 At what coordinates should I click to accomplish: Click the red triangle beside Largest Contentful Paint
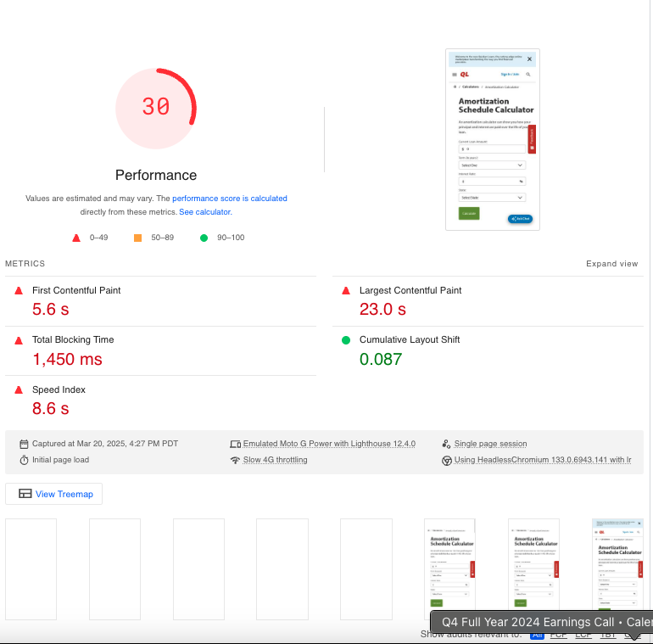coord(346,290)
